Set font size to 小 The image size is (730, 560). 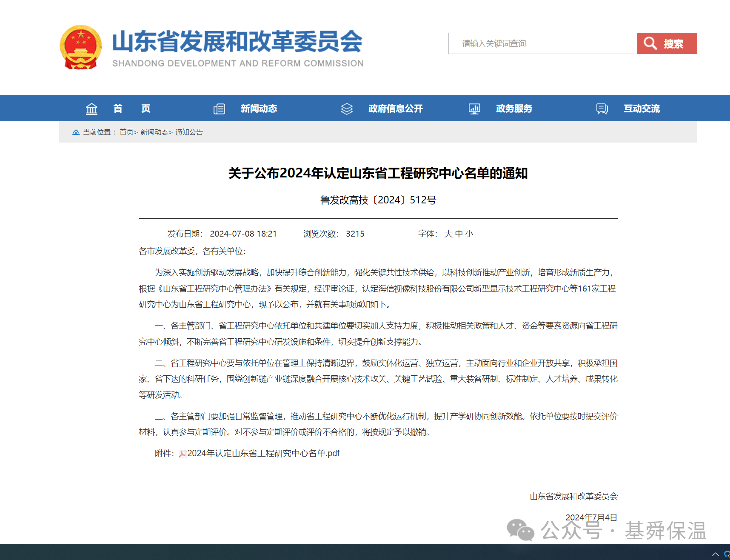pyautogui.click(x=469, y=234)
